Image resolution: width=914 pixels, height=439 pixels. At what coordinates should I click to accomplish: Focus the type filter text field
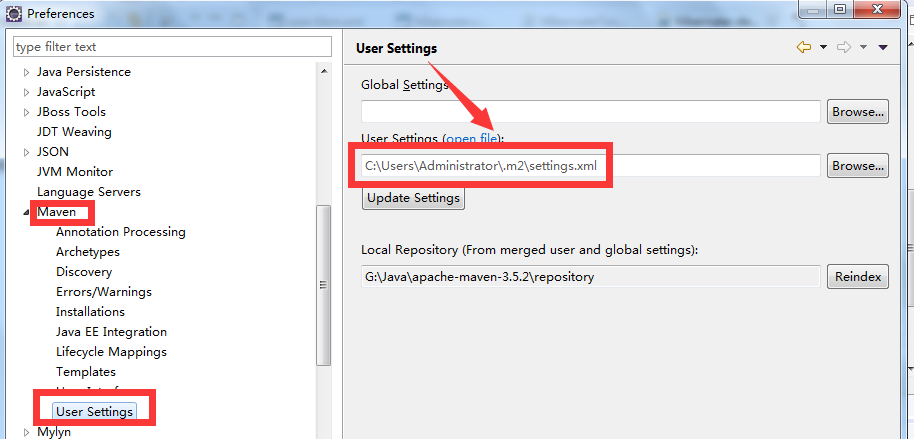[x=173, y=47]
